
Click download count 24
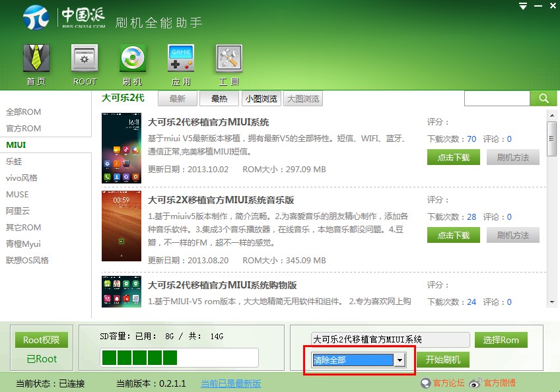[x=472, y=302]
